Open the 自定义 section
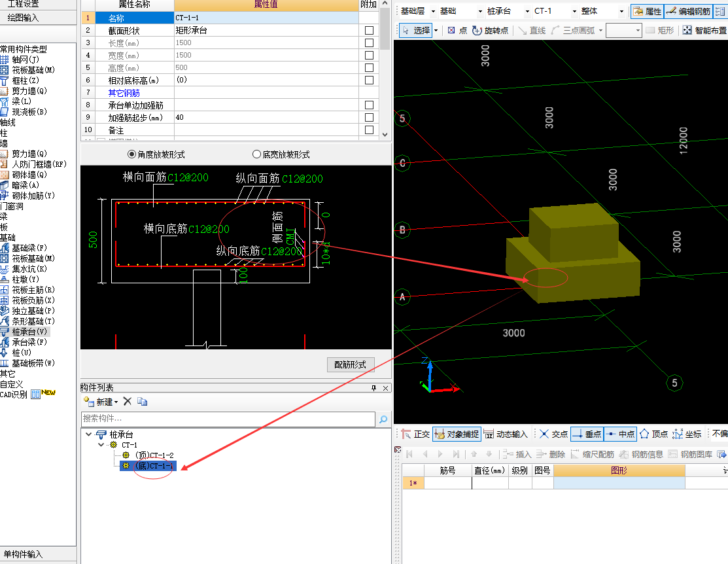This screenshot has width=728, height=564. tap(12, 384)
